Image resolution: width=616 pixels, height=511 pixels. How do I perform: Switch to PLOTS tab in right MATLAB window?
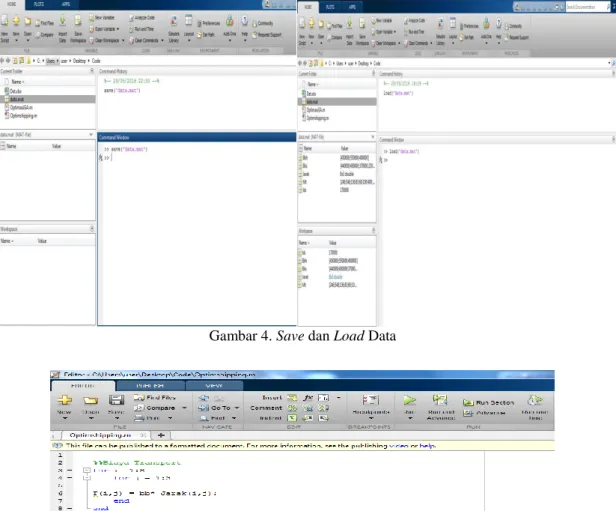coord(330,7)
